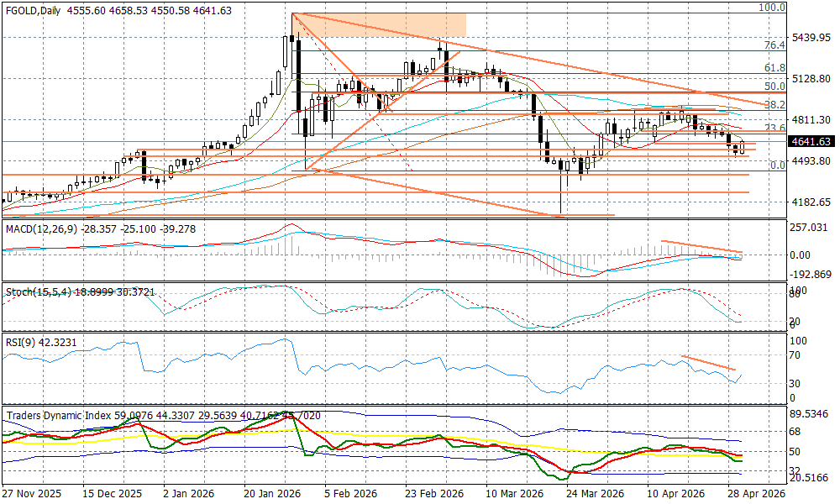This screenshot has width=840, height=504.
Task: Select the Fibonacci 50.0 level label
Action: pos(774,87)
